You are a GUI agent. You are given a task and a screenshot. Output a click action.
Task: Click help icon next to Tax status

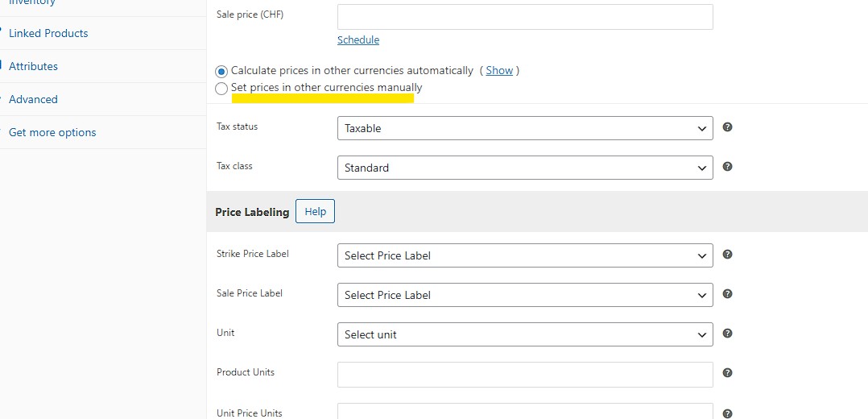click(727, 127)
